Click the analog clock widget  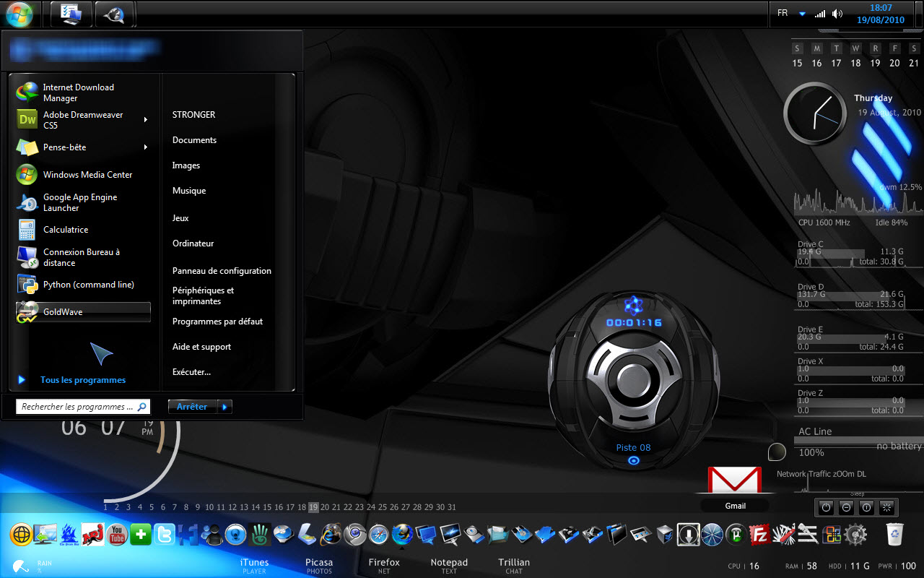815,114
